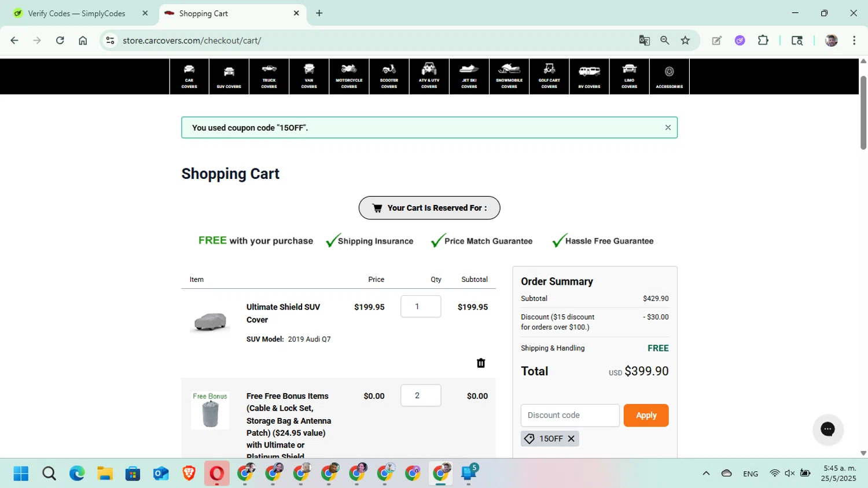The image size is (868, 488).
Task: Open zoom control in address bar
Action: [665, 41]
